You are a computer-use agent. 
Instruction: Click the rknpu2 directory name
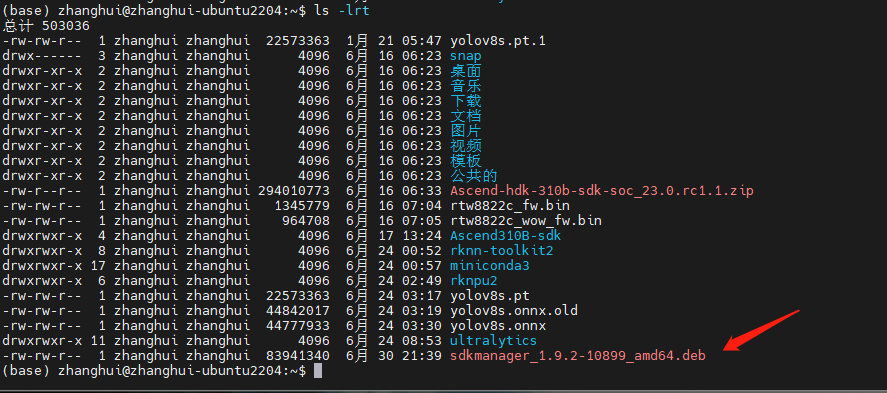coord(473,280)
